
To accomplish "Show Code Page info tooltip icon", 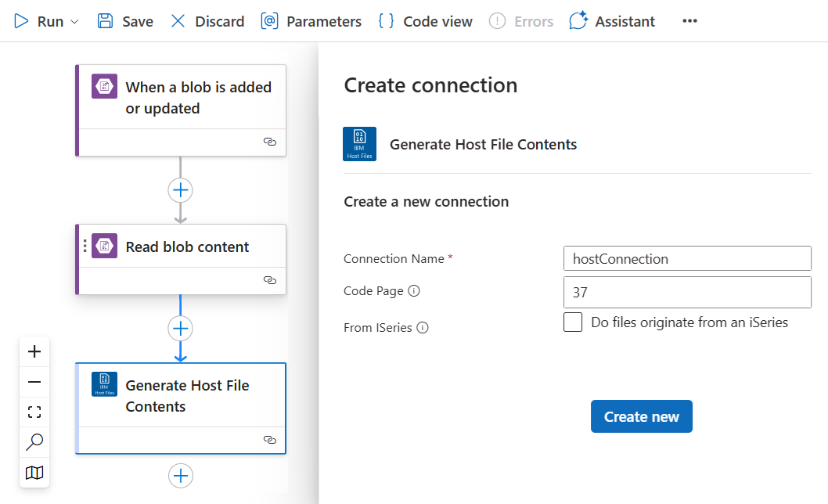I will 414,291.
